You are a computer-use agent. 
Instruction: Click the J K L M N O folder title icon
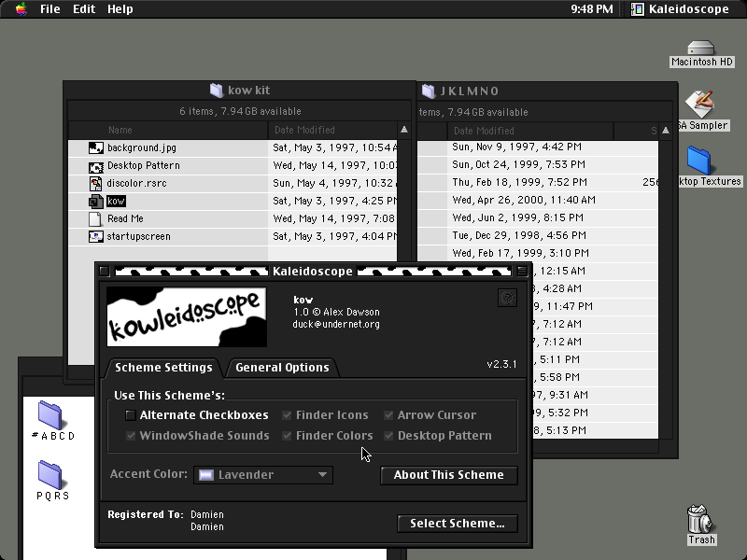429,91
